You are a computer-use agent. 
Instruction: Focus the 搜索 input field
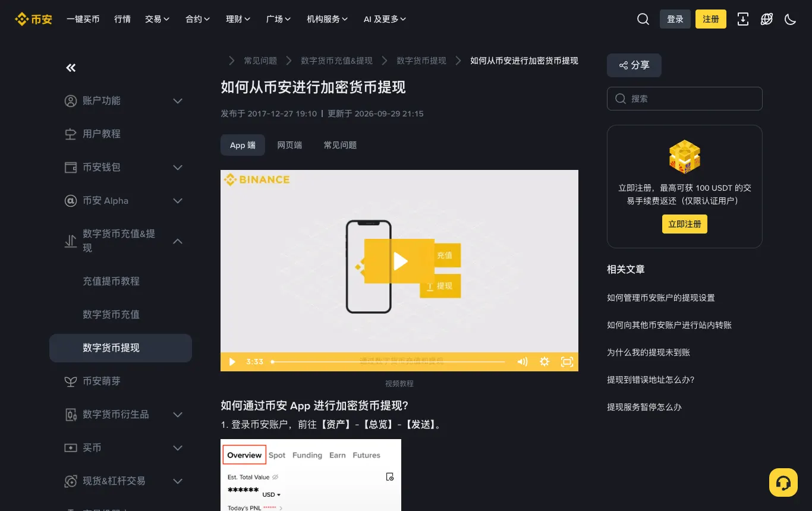pos(685,99)
